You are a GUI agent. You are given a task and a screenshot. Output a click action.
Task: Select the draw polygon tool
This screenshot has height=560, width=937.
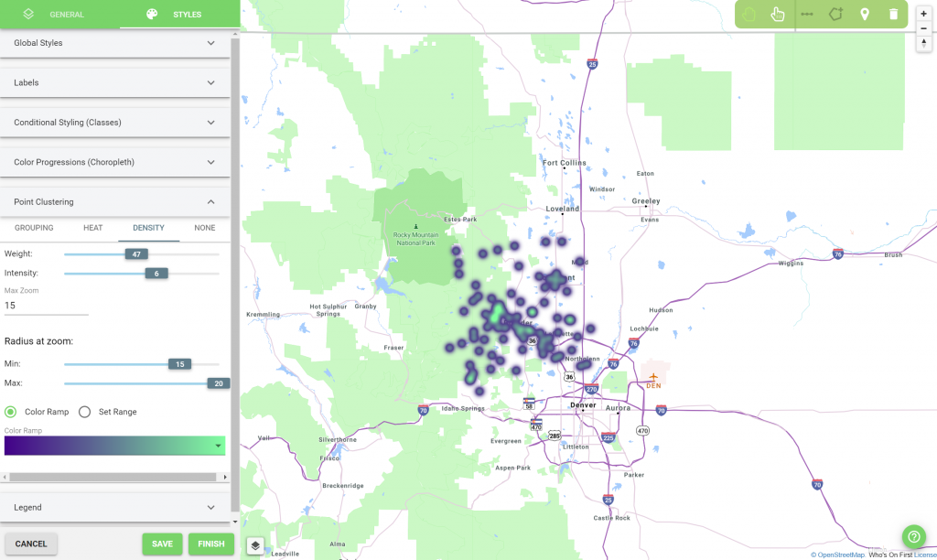point(835,14)
